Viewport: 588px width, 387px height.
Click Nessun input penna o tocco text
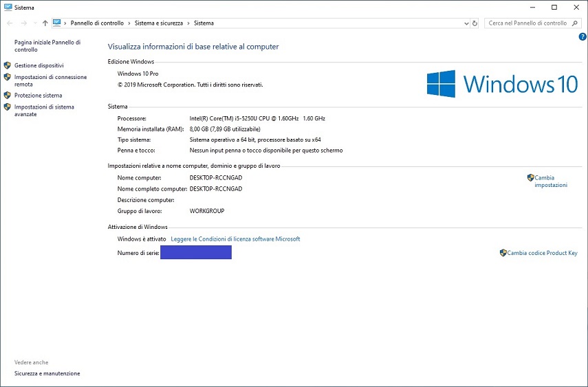tap(266, 151)
